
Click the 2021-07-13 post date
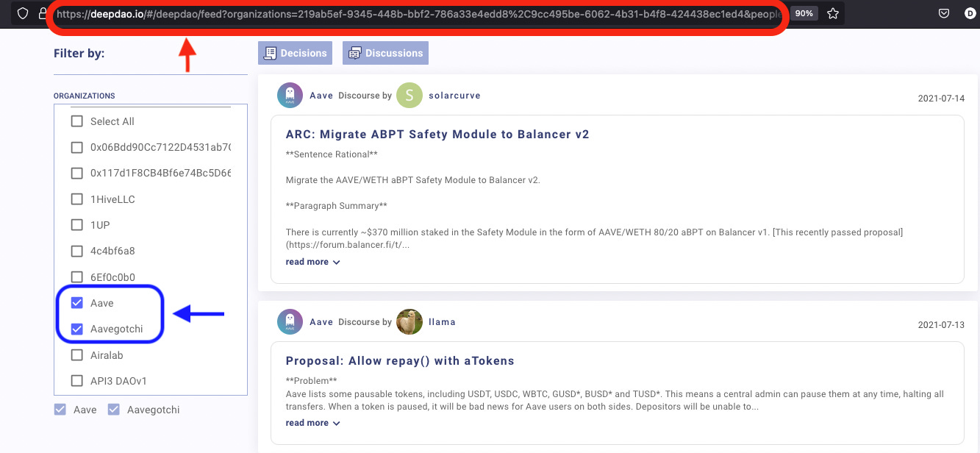tap(941, 324)
